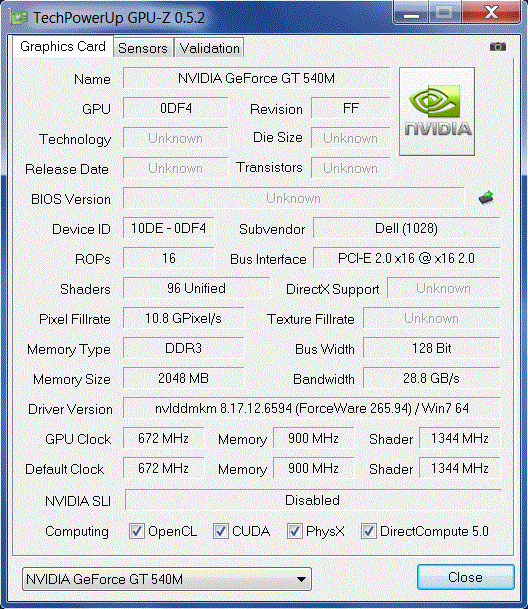Click the BIOS Version Unknown field
Screen dimensions: 528x609
click(x=293, y=198)
